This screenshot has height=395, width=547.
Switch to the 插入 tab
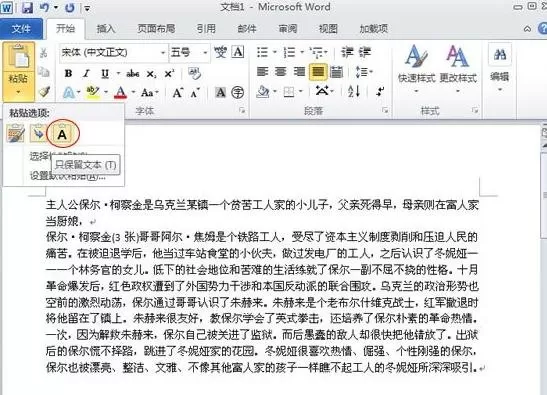(106, 29)
